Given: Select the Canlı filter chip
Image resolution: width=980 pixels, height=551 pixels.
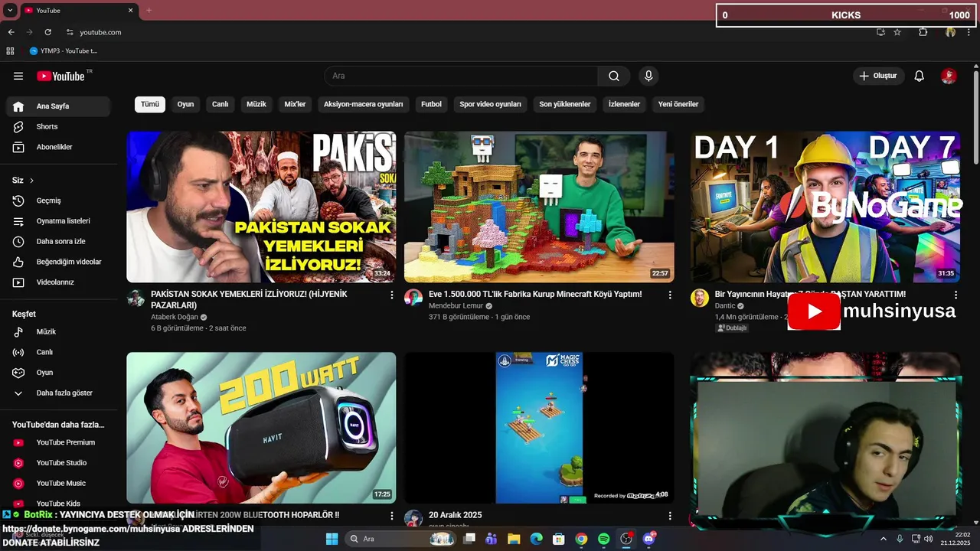Looking at the screenshot, I should point(220,104).
